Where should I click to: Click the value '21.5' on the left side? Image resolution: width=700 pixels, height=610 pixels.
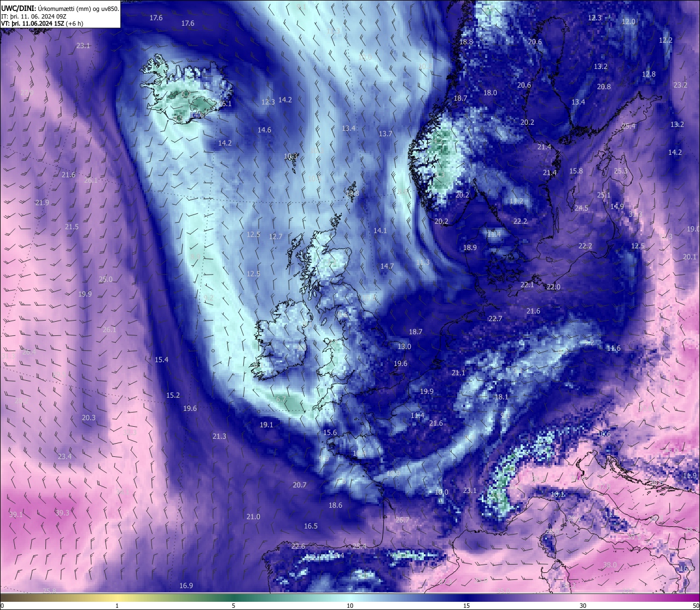[x=72, y=227]
